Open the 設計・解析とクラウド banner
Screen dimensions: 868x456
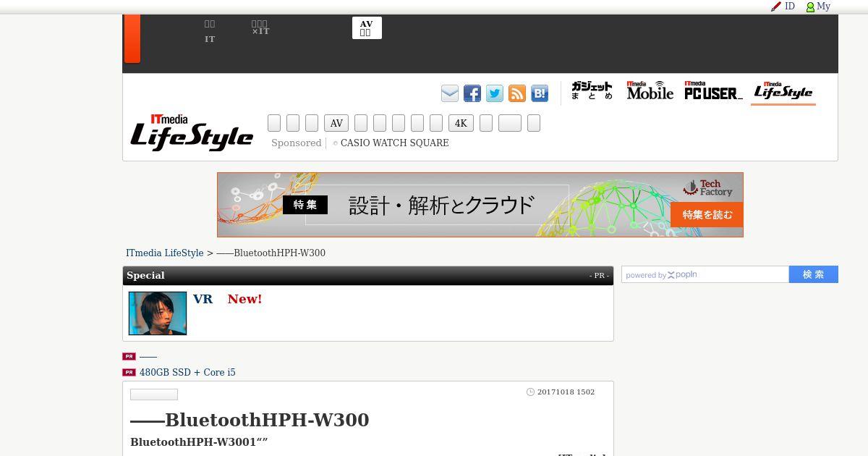pos(480,205)
